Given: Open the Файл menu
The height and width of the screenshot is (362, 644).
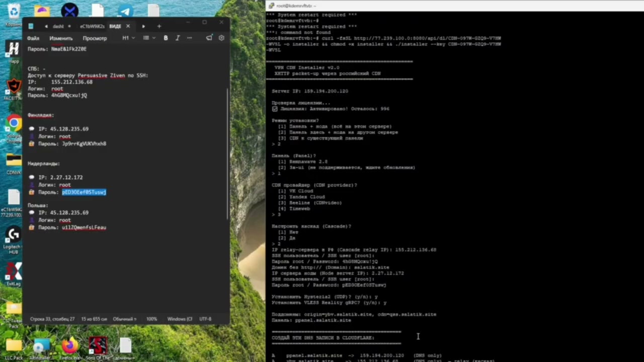Looking at the screenshot, I should point(33,38).
